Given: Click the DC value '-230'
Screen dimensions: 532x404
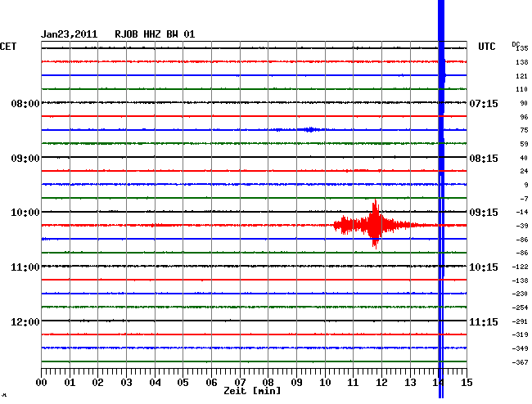Looking at the screenshot, I should pos(520,294).
